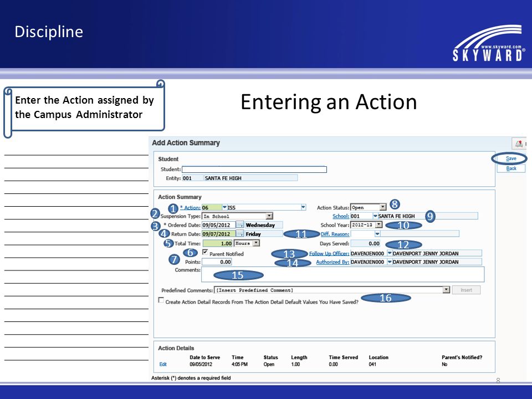Open the ISS description dropdown arrow
532x399 pixels.
(303, 207)
